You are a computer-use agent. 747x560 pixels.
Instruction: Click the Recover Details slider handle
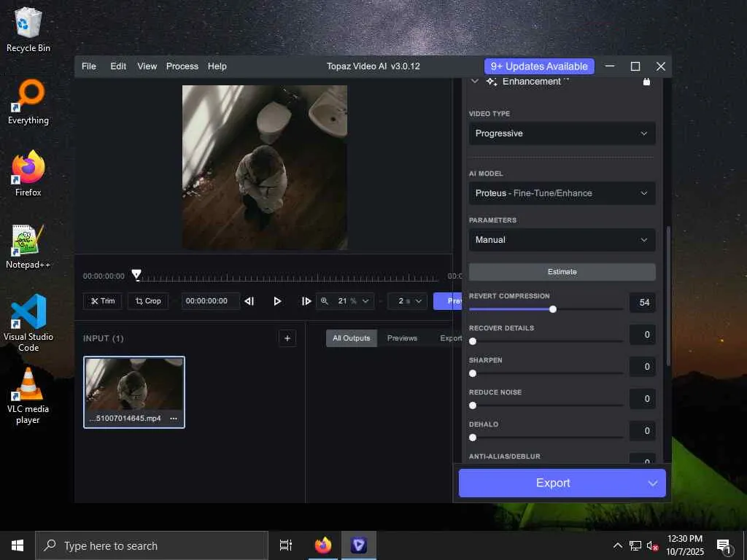[473, 341]
